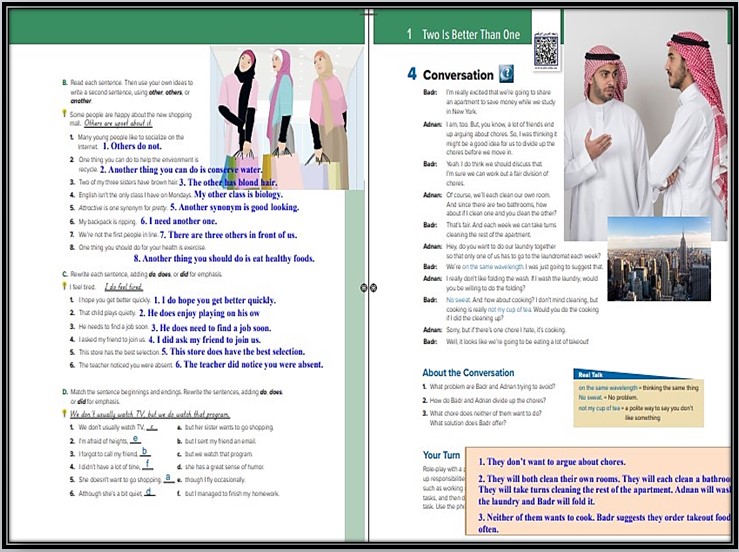
Task: Click answer 'The teacher did notice you were absent.'
Action: click(x=249, y=364)
